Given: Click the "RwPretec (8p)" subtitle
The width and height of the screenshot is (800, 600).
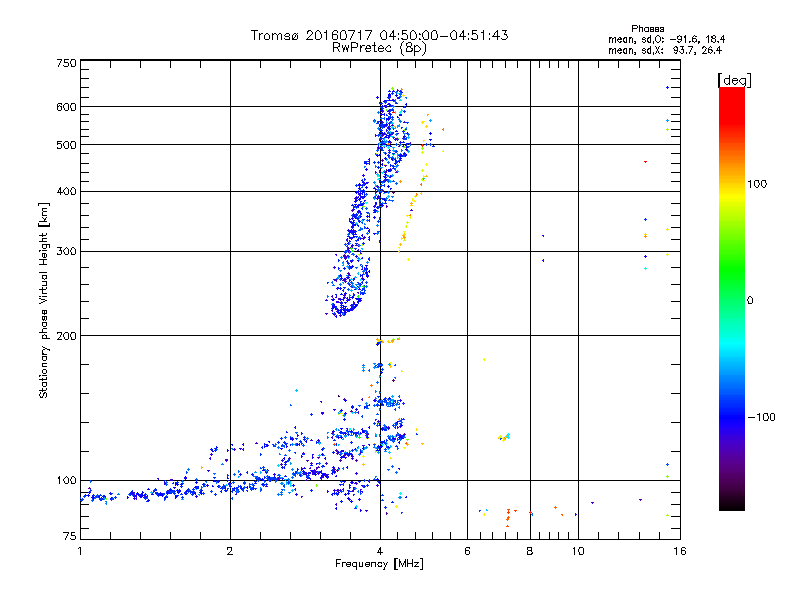Looking at the screenshot, I should click(379, 48).
